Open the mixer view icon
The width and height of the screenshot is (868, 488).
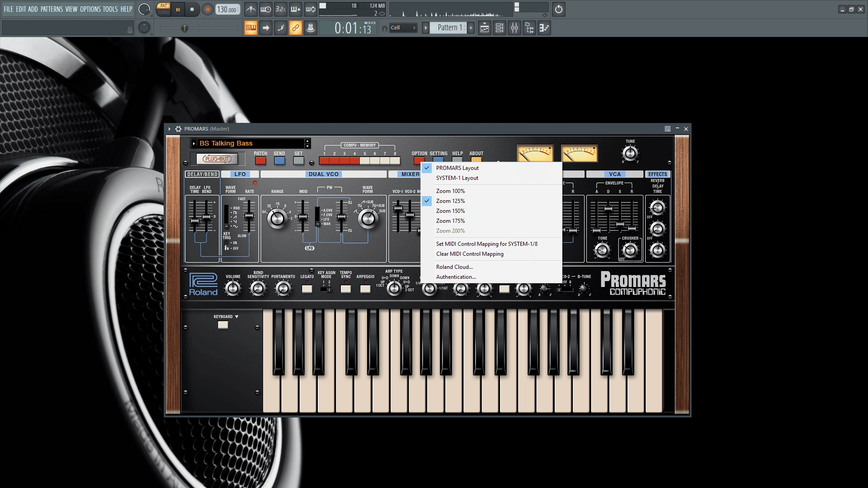514,28
